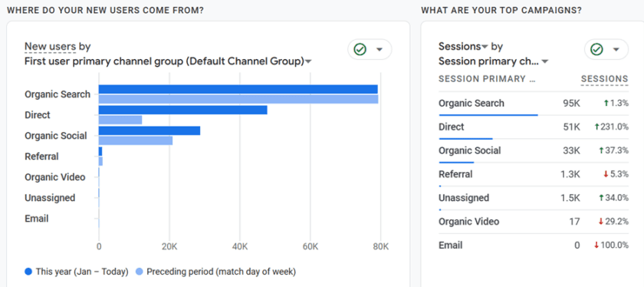
Task: Expand the First user primary channel group selector
Action: (x=308, y=62)
